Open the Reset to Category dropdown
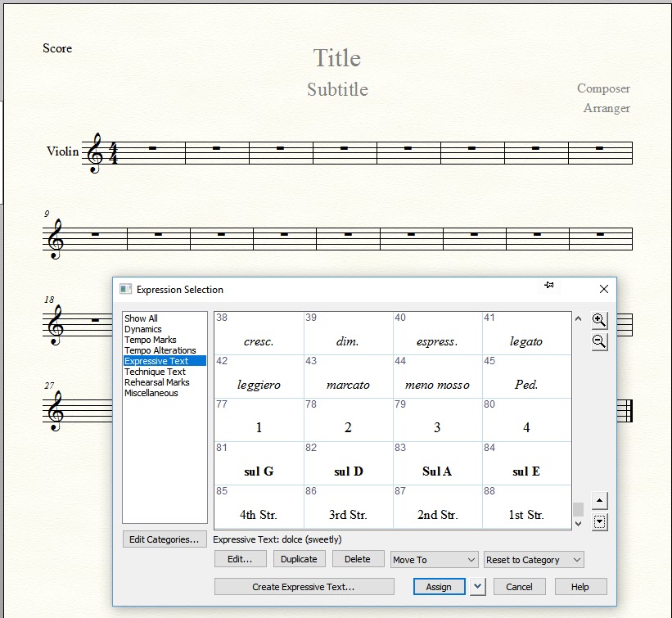Image resolution: width=672 pixels, height=618 pixels. point(534,560)
